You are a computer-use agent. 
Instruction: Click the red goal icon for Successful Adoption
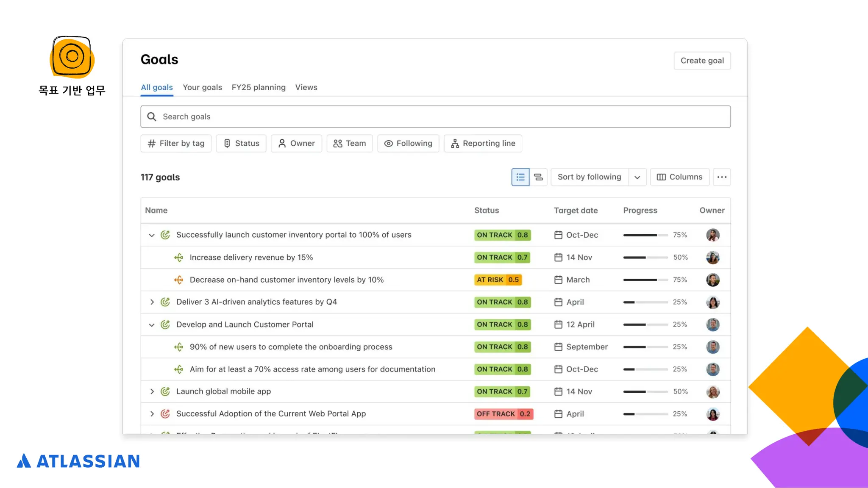click(165, 414)
